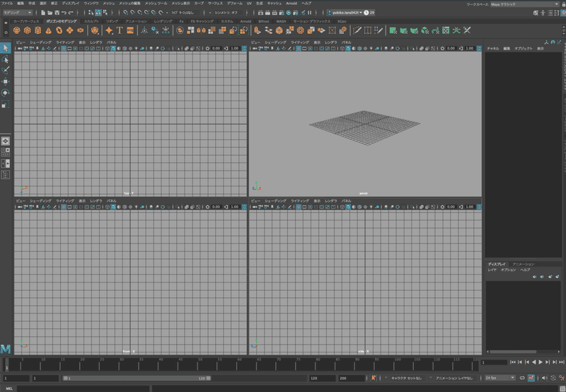The image size is (566, 392).
Task: Click the Open scene folder icon
Action: pos(50,13)
